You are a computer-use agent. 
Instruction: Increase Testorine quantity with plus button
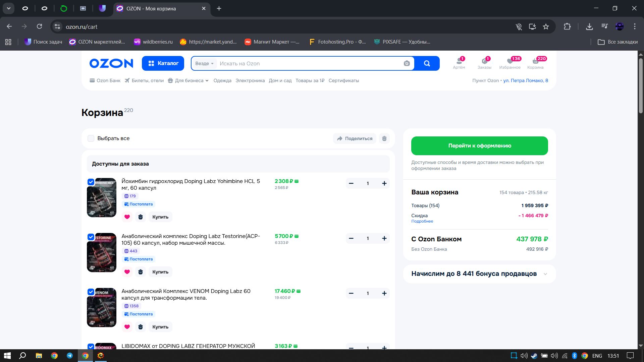point(384,238)
